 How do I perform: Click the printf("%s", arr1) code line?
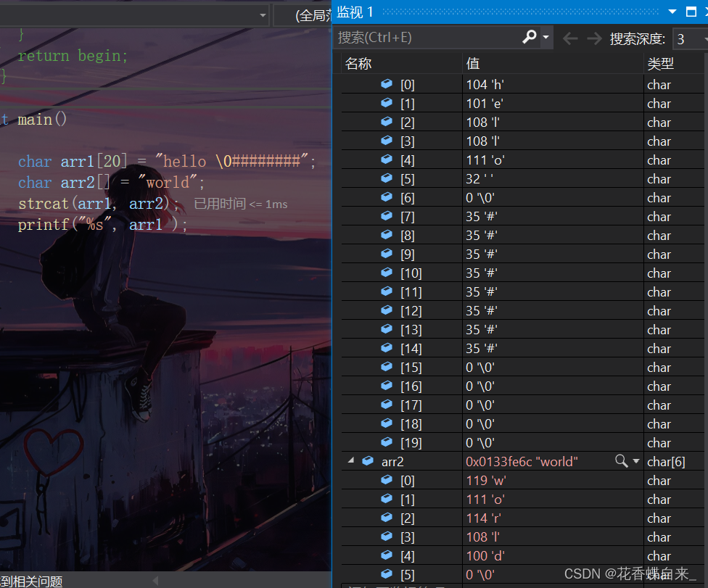click(102, 224)
